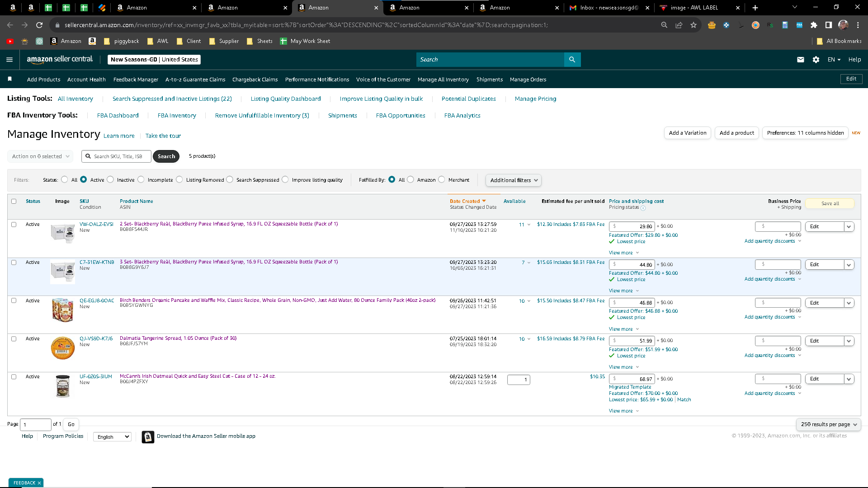Open the Blackberry Real 2 Set product thumbnail
Screen dimensions: 868x488
(63, 233)
